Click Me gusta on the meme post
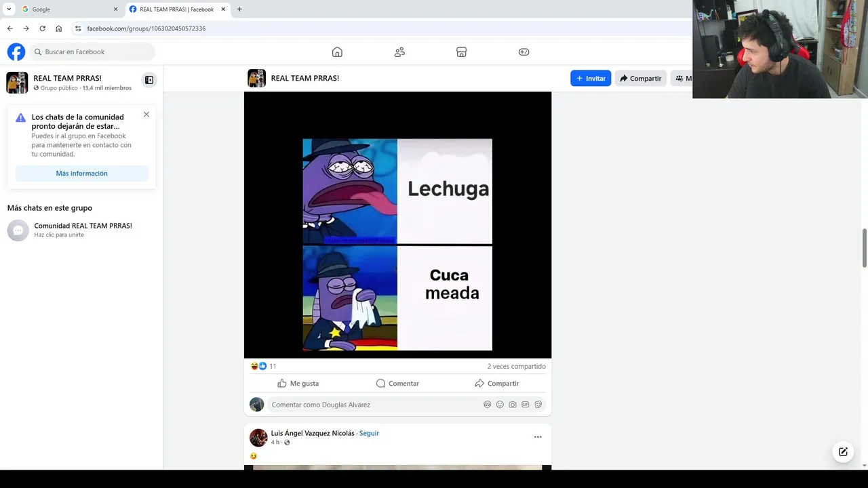Viewport: 868px width, 488px height. [x=298, y=384]
